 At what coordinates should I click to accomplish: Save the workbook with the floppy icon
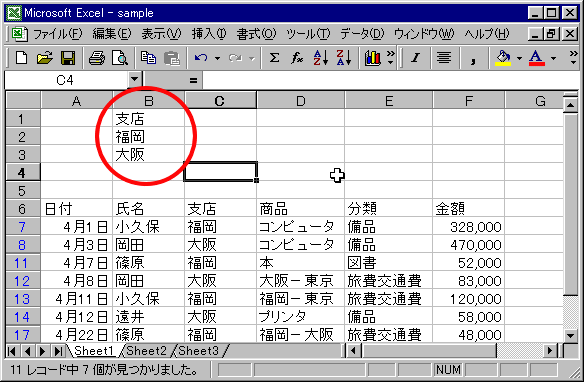[x=68, y=58]
